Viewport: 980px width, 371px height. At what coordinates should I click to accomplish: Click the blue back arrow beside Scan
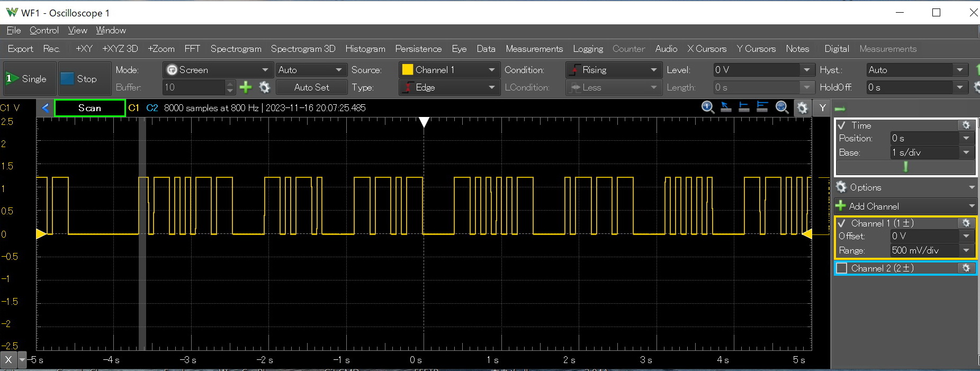click(46, 108)
